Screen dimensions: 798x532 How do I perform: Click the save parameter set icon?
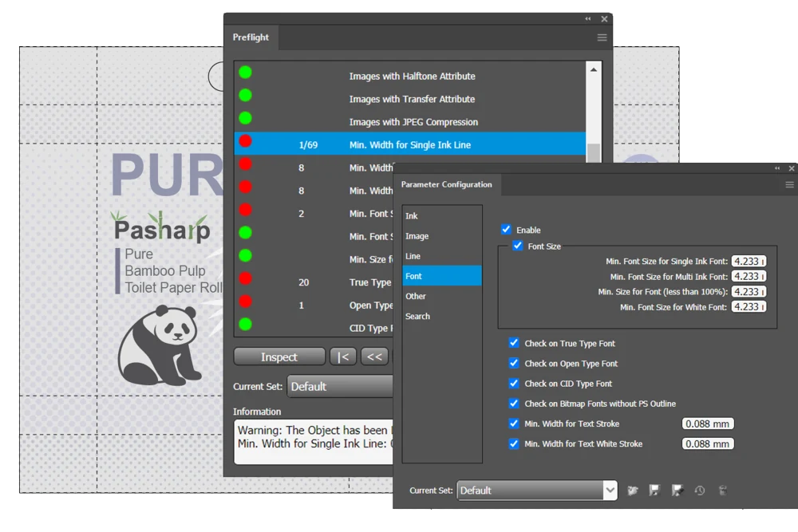(654, 491)
